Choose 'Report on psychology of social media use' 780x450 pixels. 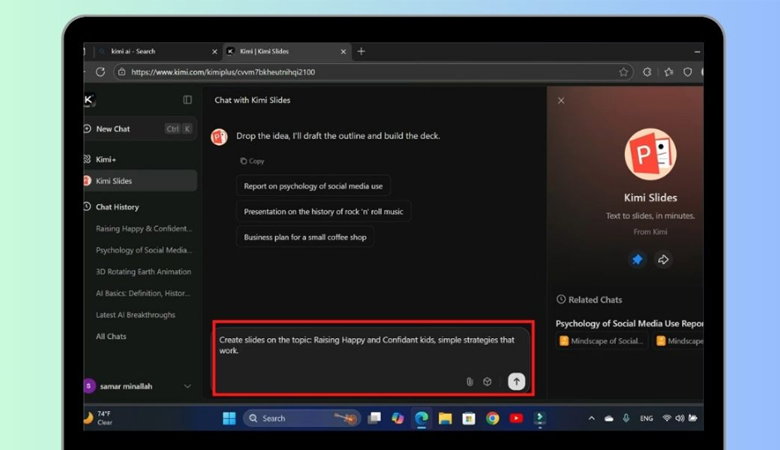313,186
